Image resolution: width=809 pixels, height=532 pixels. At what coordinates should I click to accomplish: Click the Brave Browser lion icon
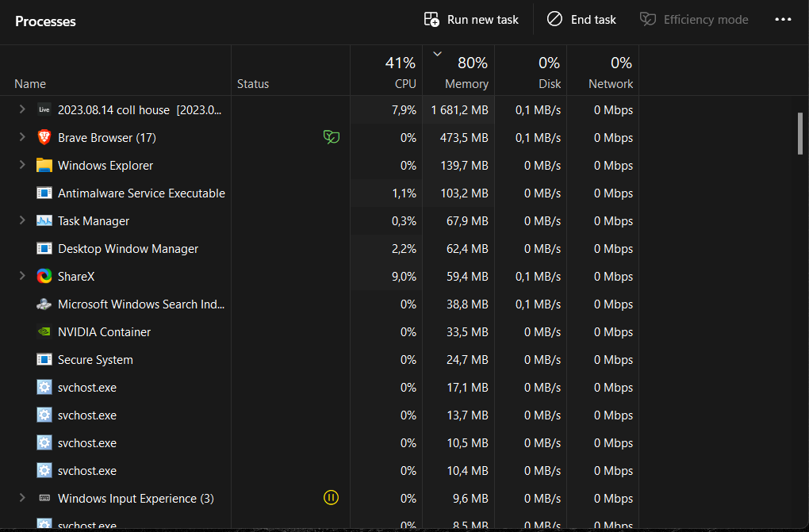click(44, 137)
